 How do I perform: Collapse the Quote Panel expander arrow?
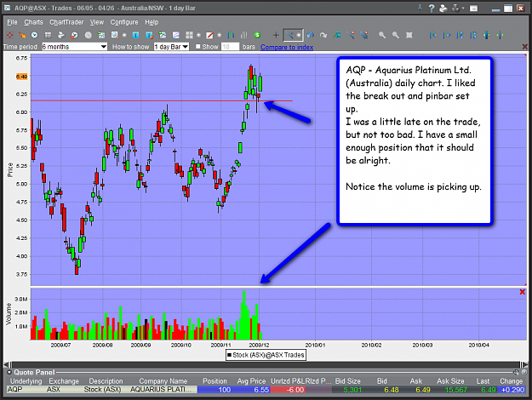point(9,372)
